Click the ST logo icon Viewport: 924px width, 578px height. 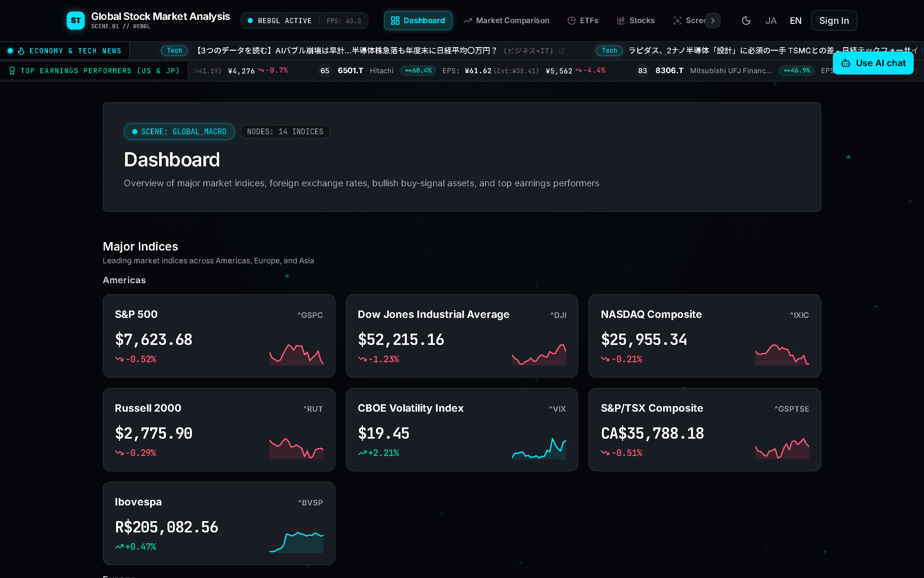tap(76, 20)
